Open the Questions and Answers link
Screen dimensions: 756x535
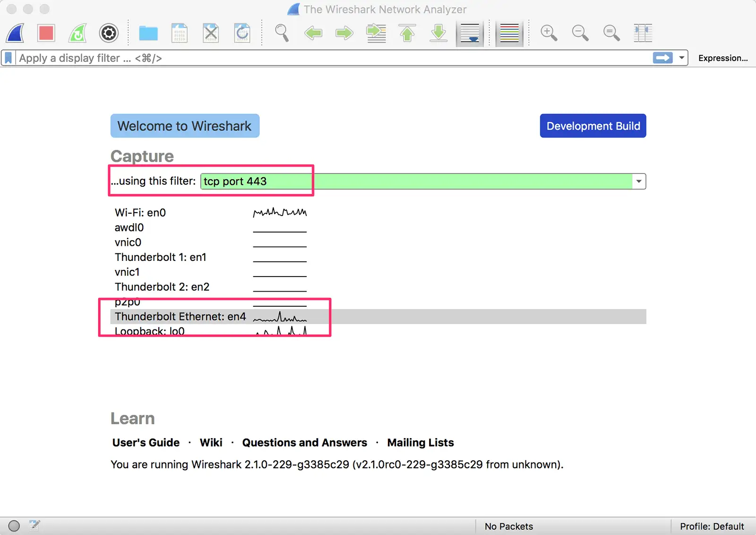305,442
